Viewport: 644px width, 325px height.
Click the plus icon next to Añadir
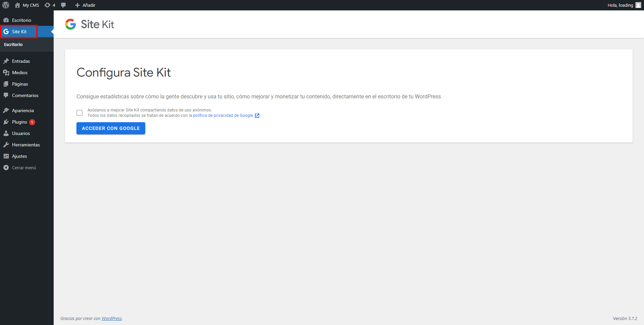coord(77,5)
